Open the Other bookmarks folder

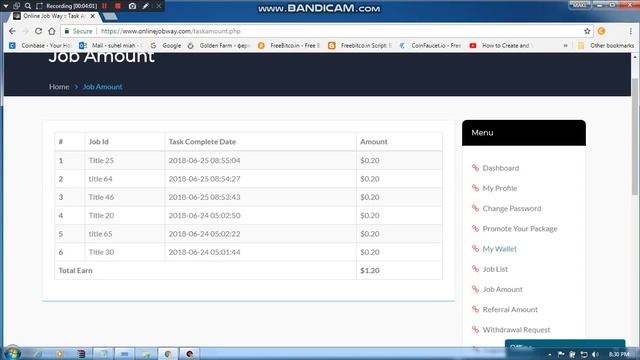(606, 45)
